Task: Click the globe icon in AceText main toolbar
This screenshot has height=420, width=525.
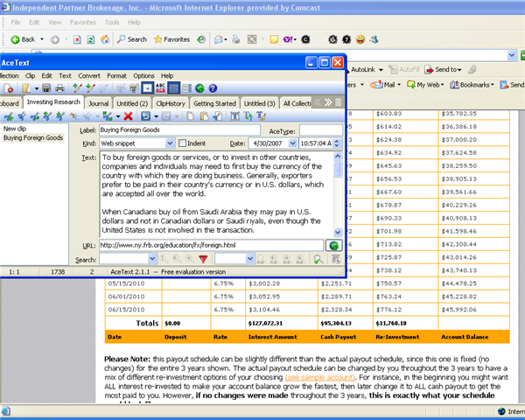Action: tap(199, 88)
